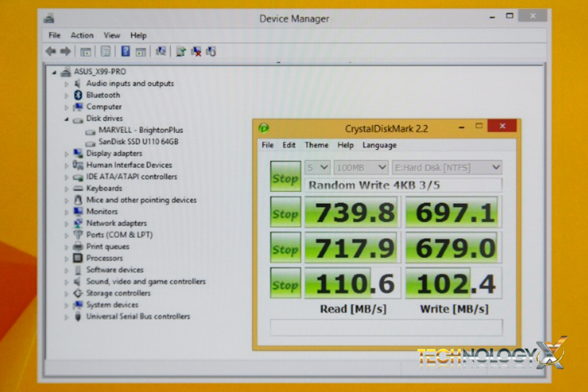Viewport: 588px width, 392px height.
Task: Click the Uninstall device icon with red X
Action: click(196, 52)
